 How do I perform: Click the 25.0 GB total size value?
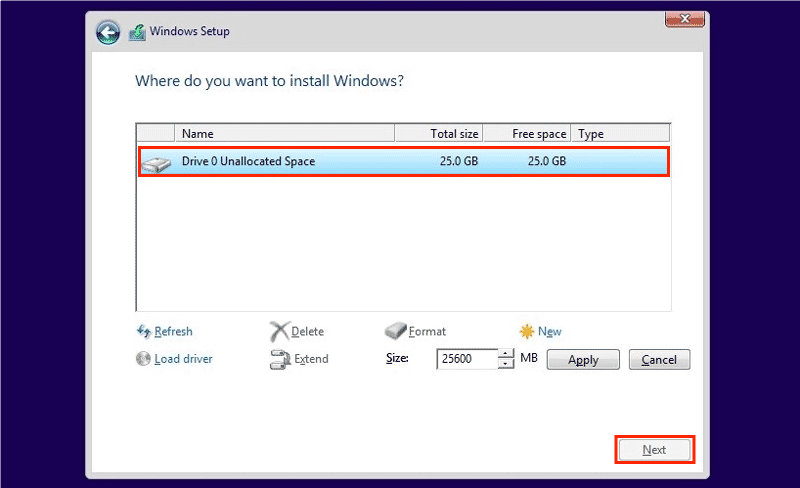(459, 161)
